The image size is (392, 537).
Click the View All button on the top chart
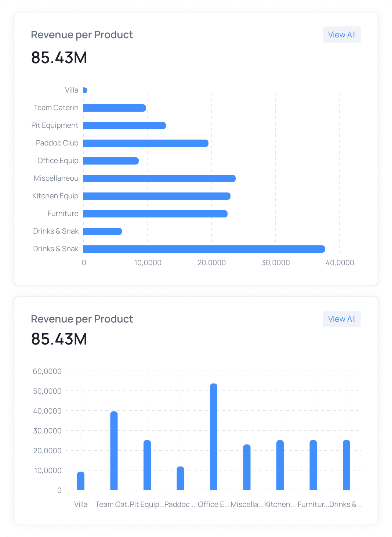[341, 34]
